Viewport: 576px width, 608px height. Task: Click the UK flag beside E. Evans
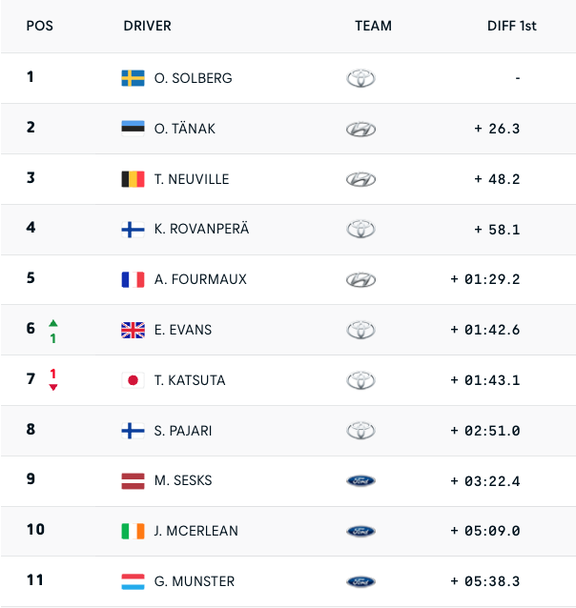tap(133, 330)
